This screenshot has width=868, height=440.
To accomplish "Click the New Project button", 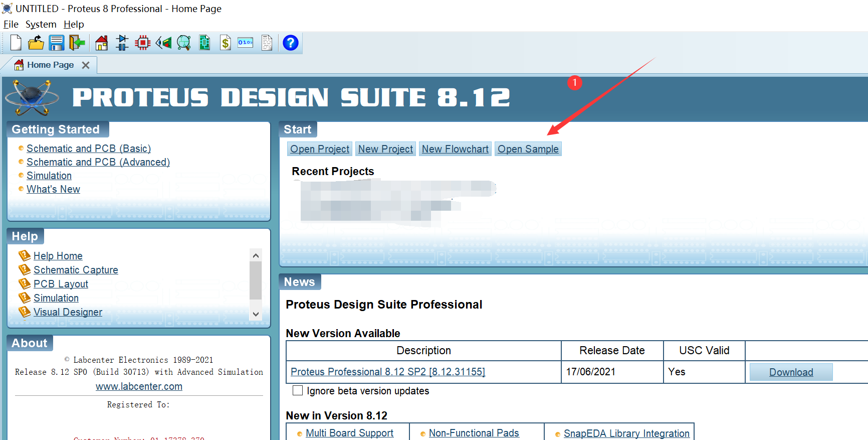I will click(x=385, y=149).
